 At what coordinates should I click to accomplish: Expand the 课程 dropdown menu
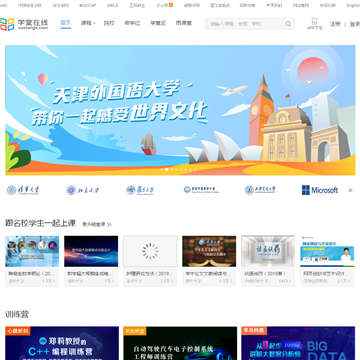click(88, 23)
